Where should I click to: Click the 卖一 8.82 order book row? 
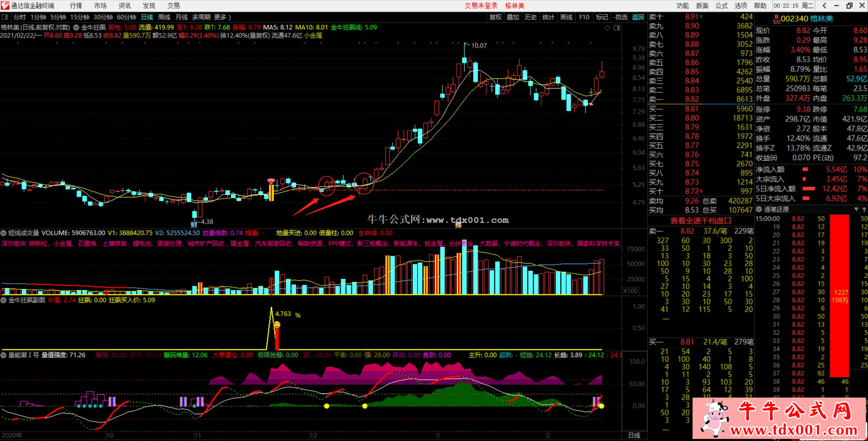pyautogui.click(x=701, y=99)
